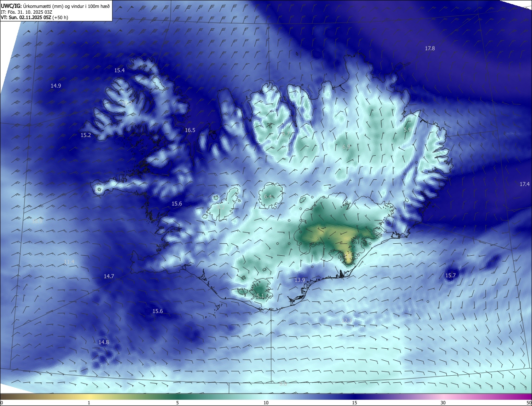532x406 pixels.
Task: Click the color scale tick label 30
Action: click(443, 403)
